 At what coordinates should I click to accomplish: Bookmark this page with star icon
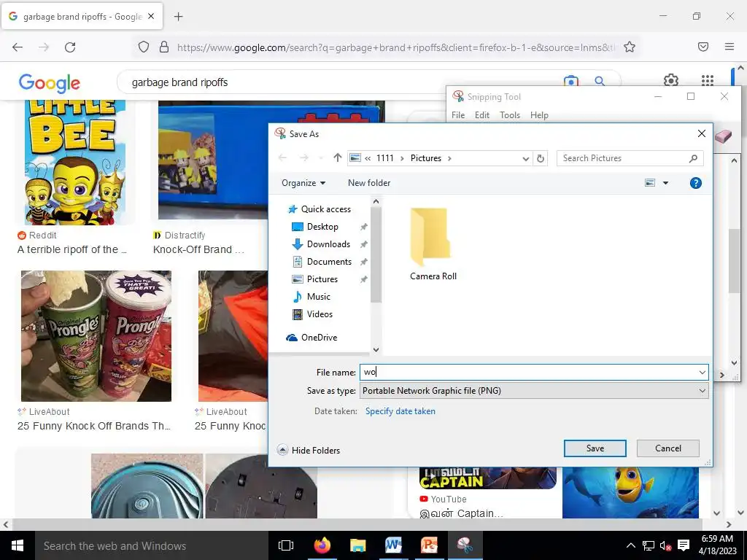[x=630, y=47]
